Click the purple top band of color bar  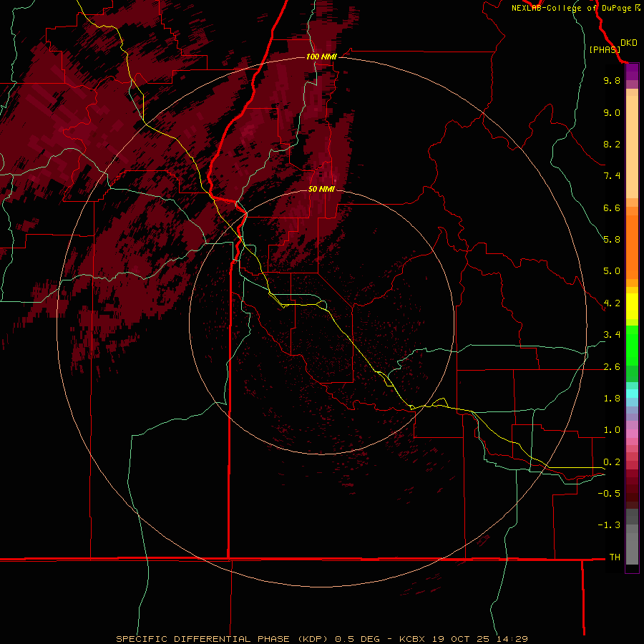(x=632, y=72)
